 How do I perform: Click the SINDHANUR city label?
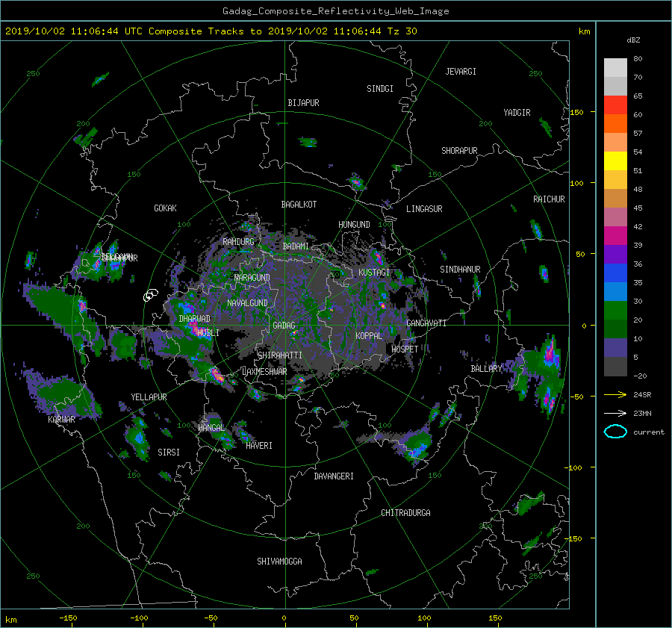460,270
